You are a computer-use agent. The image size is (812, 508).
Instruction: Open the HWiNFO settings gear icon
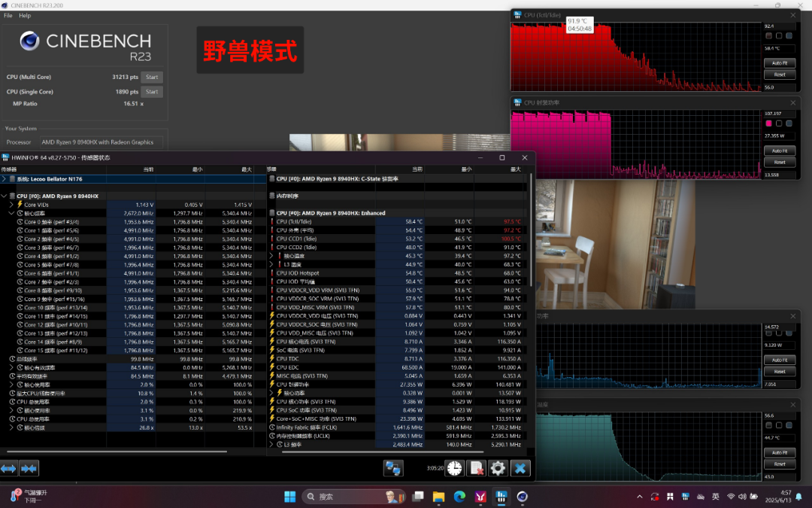tap(498, 468)
